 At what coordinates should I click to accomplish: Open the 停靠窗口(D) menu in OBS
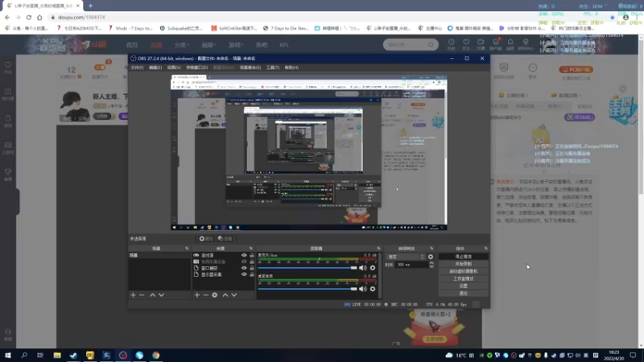tap(196, 68)
